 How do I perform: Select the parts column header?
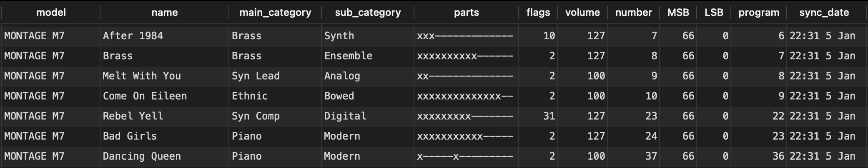466,13
